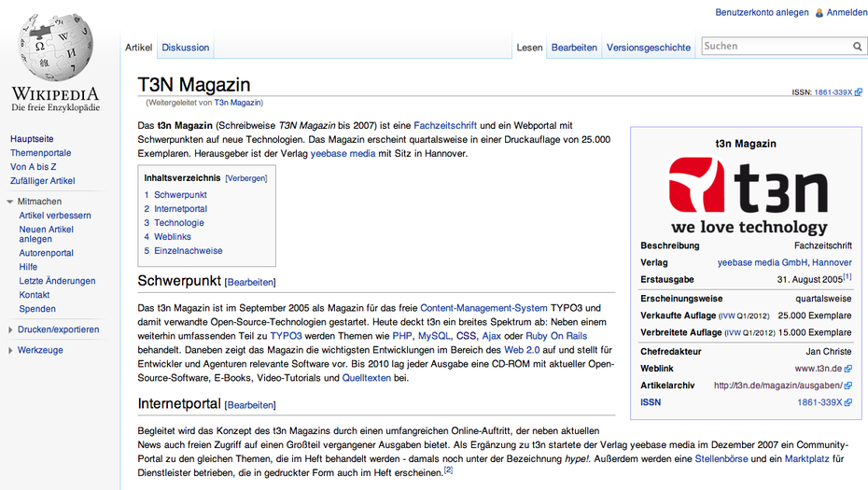Click footnote [1] after 31. August 2005
Image resolution: width=868 pixels, height=490 pixels.
click(x=847, y=277)
